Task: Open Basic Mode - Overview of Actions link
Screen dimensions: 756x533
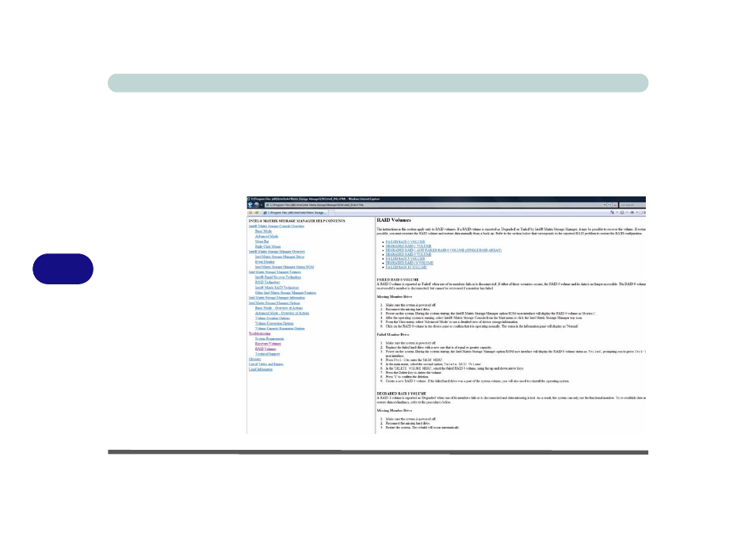Action: pyautogui.click(x=279, y=308)
